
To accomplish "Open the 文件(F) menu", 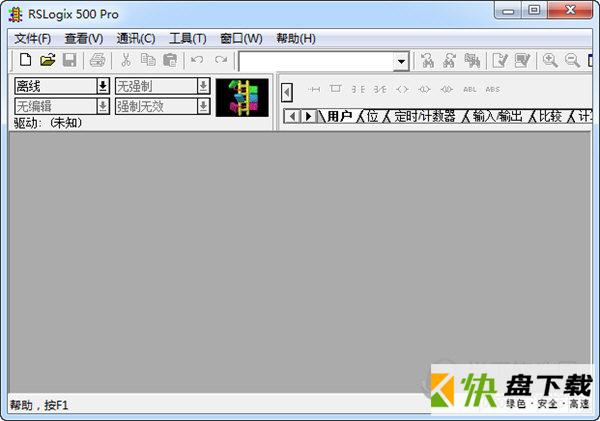I will (x=33, y=38).
